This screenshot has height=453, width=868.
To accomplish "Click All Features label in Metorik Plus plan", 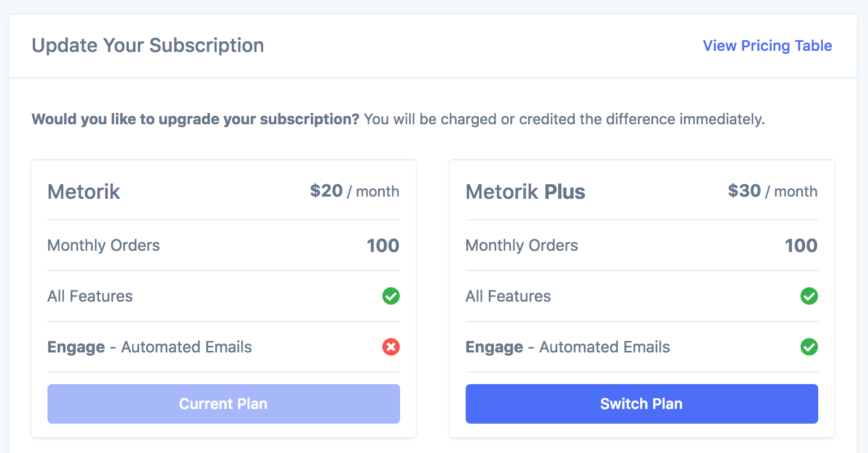I will (508, 297).
